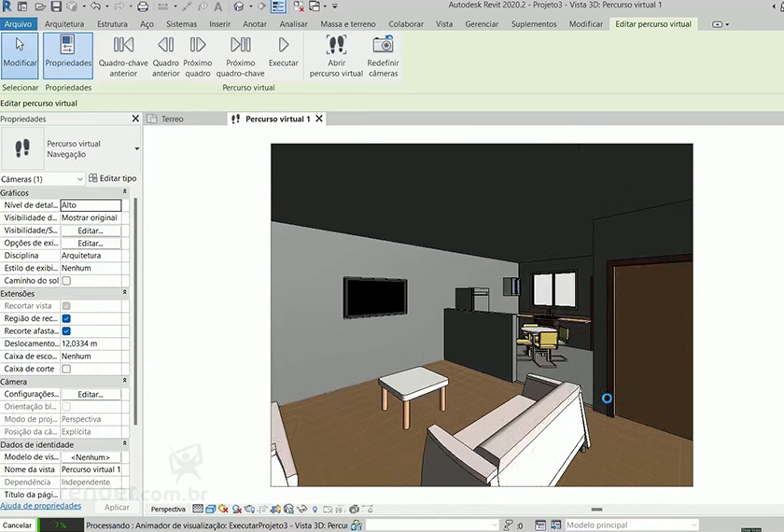Switch to the Terreo view tab

(x=173, y=119)
